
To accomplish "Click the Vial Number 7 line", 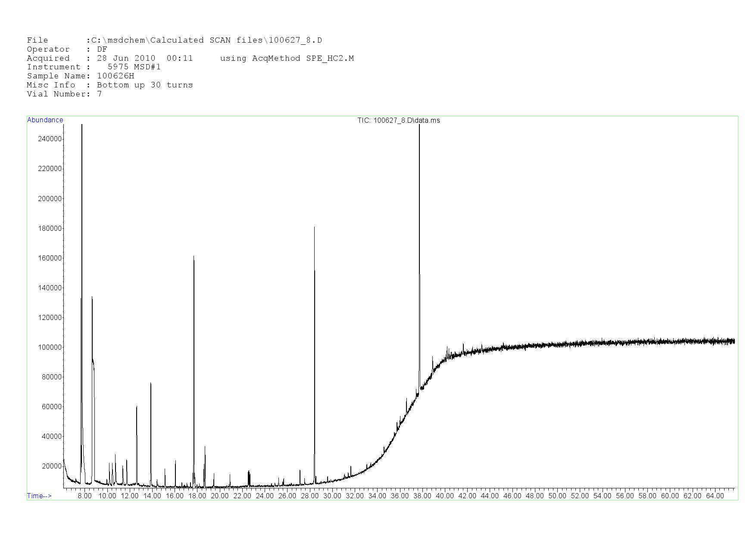I will [64, 94].
